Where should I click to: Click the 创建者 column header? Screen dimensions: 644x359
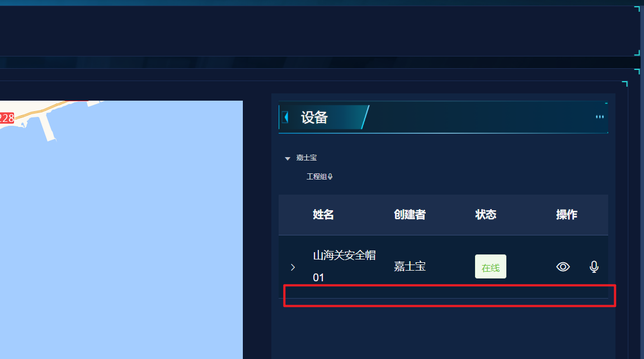pos(410,215)
